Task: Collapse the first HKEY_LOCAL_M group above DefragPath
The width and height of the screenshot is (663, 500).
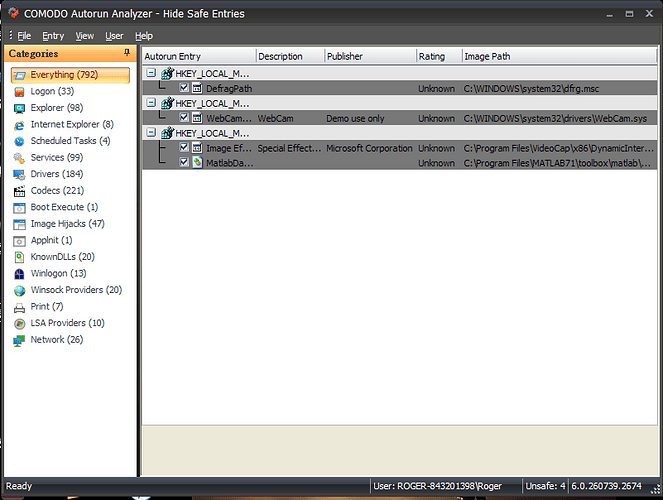Action: point(151,73)
